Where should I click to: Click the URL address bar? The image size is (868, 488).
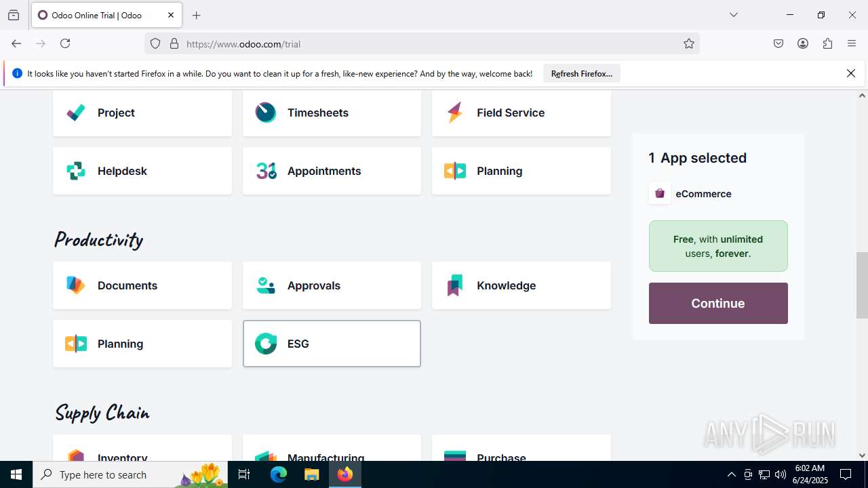(422, 44)
